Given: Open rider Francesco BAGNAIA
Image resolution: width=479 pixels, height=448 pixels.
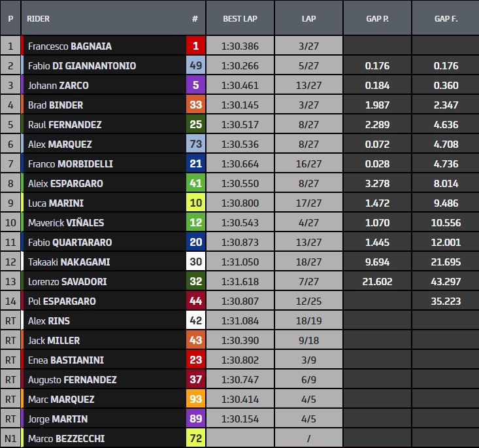Looking at the screenshot, I should tap(70, 46).
